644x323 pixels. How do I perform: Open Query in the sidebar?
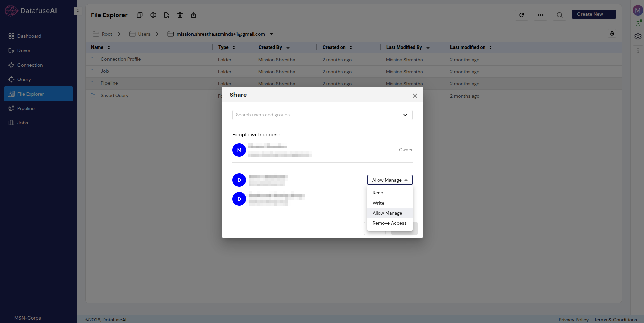pyautogui.click(x=38, y=79)
